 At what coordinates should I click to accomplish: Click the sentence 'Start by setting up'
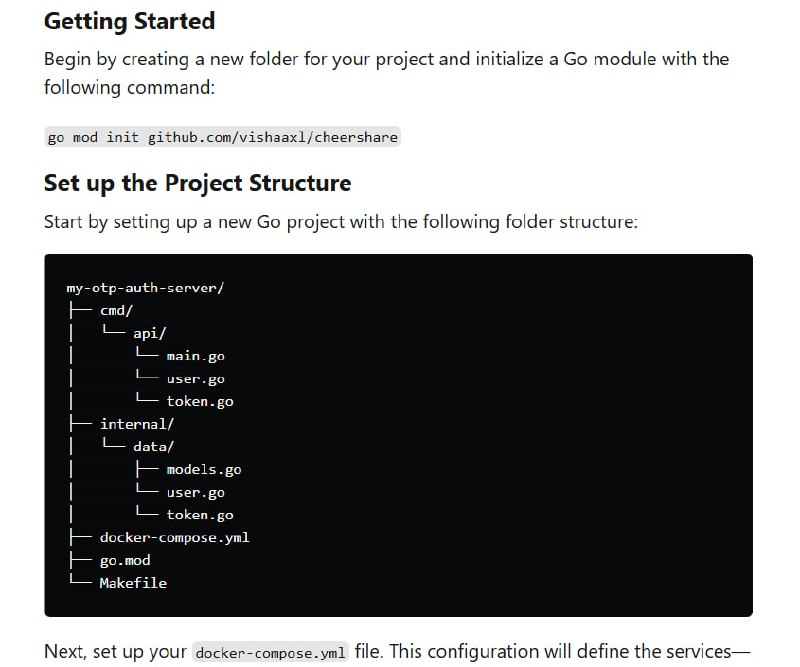click(341, 222)
